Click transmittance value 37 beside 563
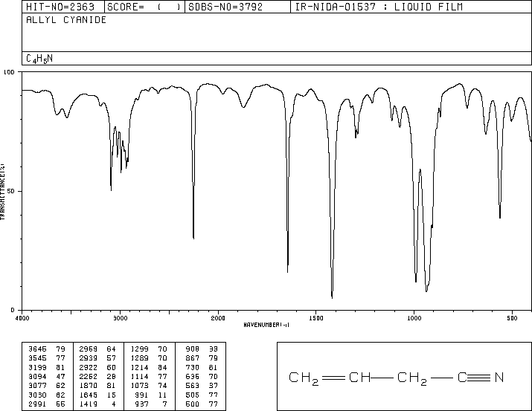Image resolution: width=532 pixels, height=411 pixels. tap(214, 386)
